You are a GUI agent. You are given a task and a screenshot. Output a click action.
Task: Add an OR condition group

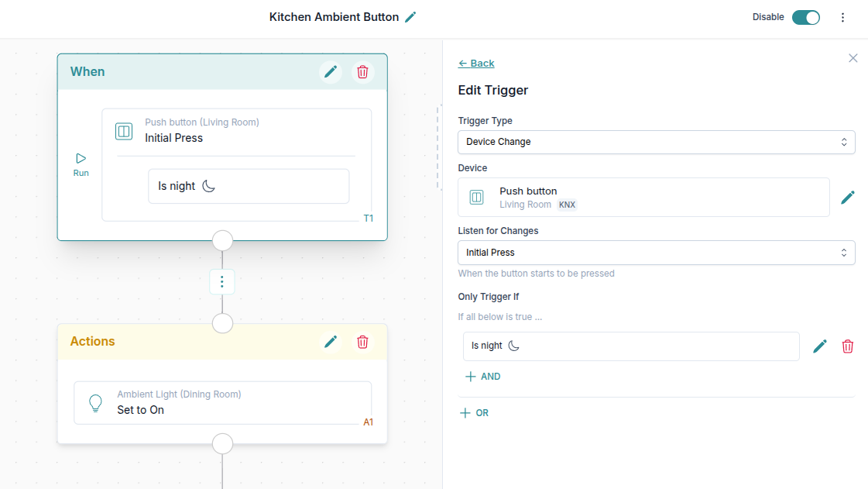click(x=475, y=413)
